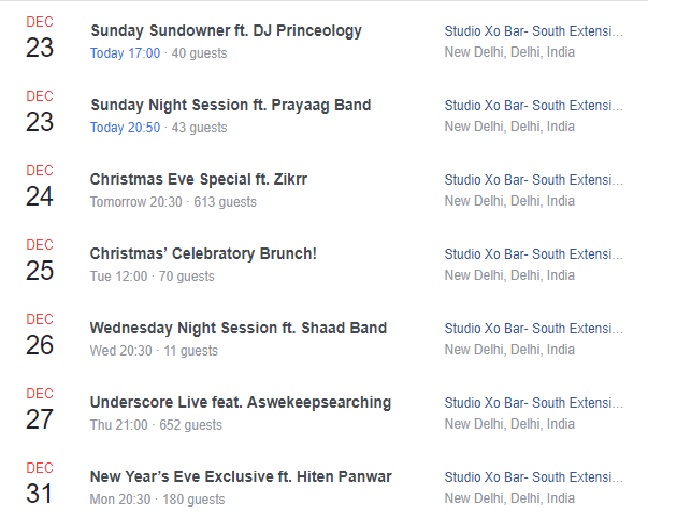Click Studio Xo Bar venue for Hiten Panwar event
The image size is (673, 532).
[533, 477]
